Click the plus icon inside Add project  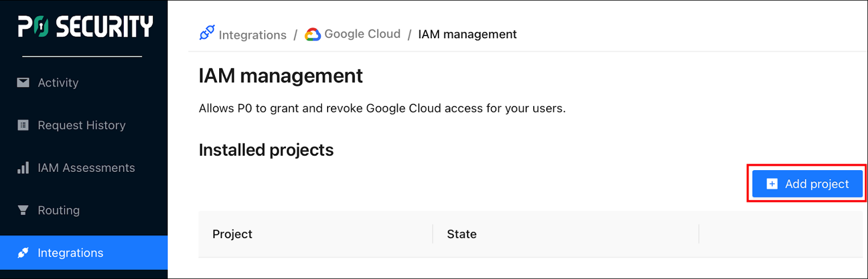tap(772, 184)
